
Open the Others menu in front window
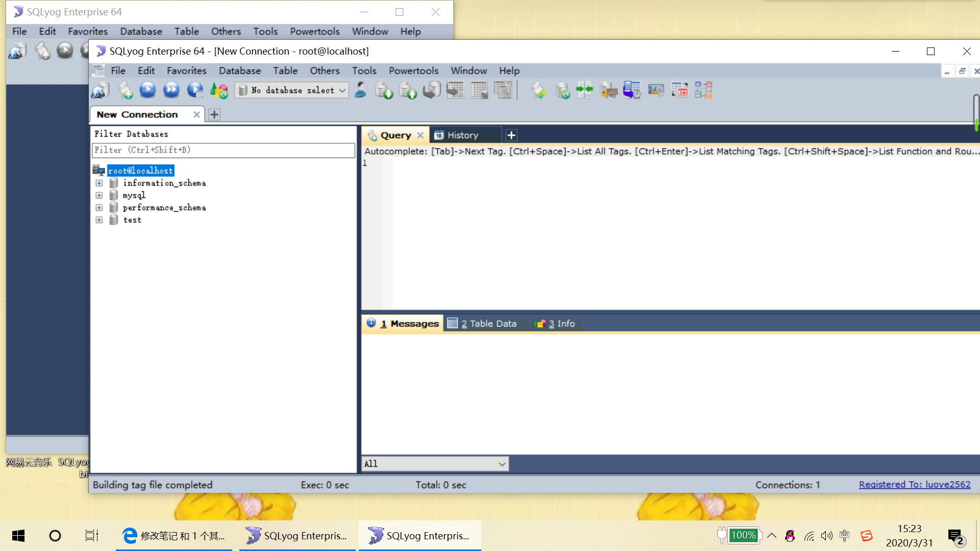tap(325, 70)
